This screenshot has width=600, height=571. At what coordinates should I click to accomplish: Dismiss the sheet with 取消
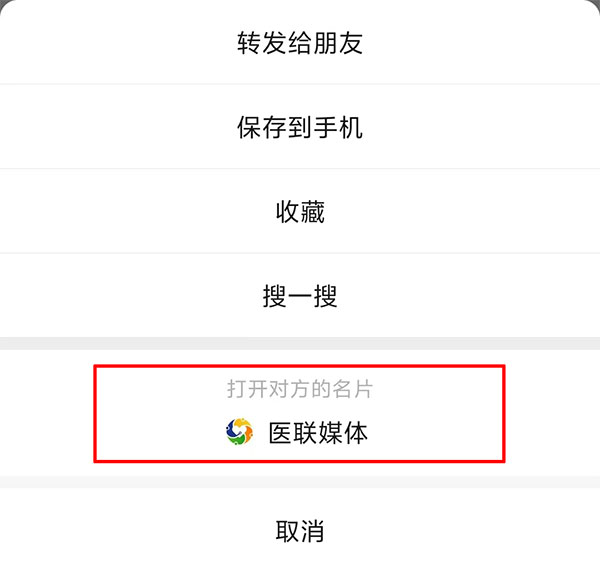300,530
